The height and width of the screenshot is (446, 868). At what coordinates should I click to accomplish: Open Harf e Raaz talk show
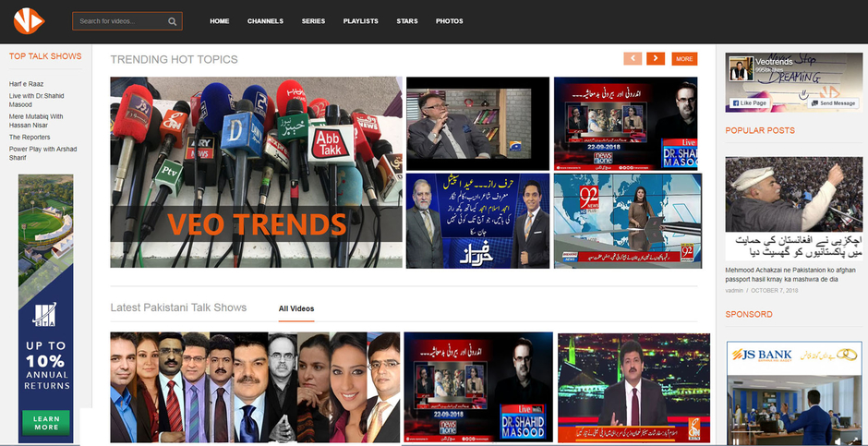[x=26, y=84]
